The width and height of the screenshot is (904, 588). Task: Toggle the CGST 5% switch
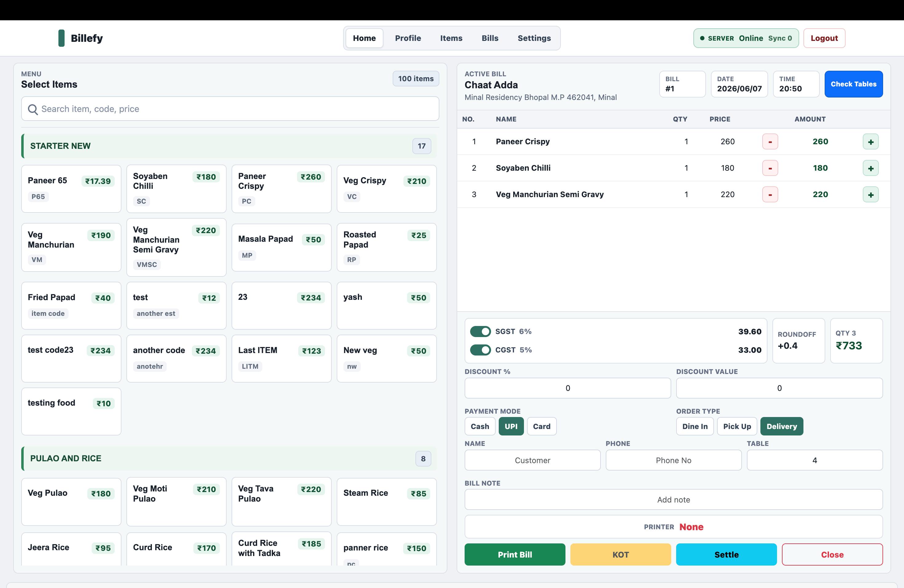(480, 350)
